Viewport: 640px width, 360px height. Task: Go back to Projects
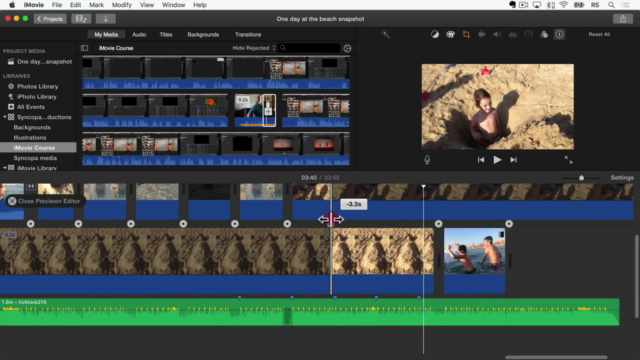tap(50, 19)
